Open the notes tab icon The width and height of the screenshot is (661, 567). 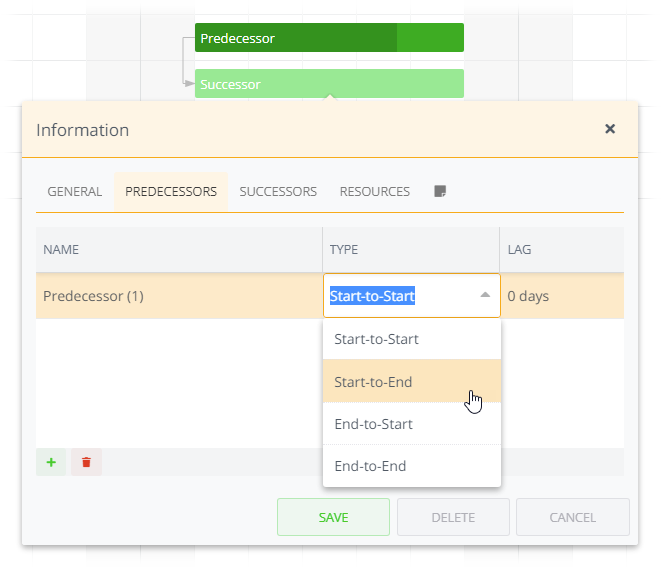[x=439, y=191]
